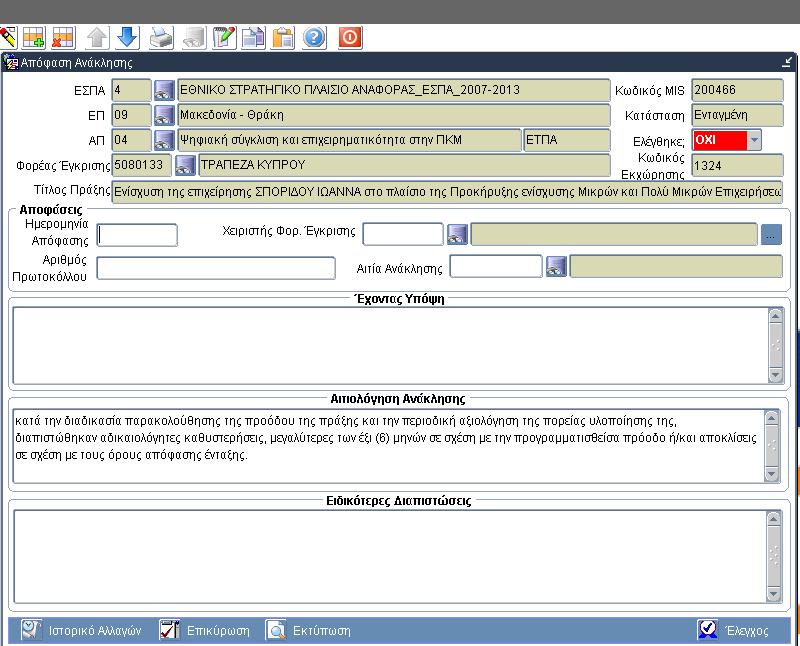Click the minimize arrow of Απόφαση Ανάκλησης window

click(x=787, y=62)
